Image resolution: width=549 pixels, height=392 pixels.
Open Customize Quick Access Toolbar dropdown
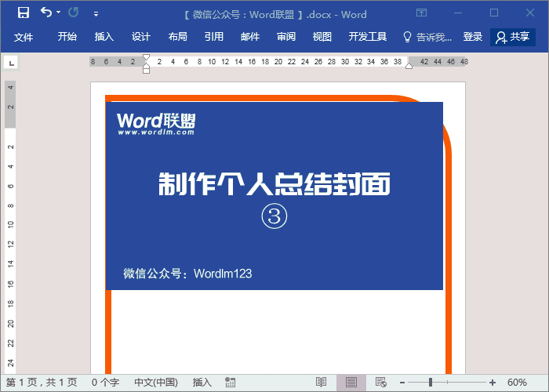[96, 14]
